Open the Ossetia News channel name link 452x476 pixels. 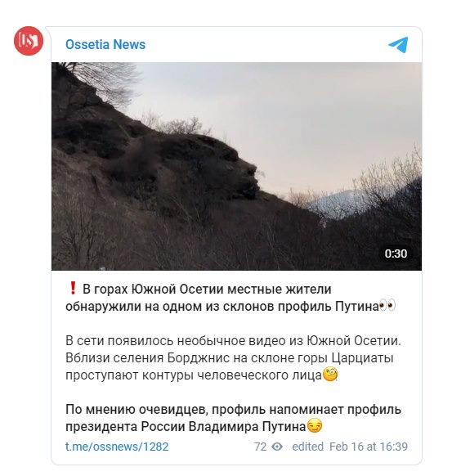105,45
